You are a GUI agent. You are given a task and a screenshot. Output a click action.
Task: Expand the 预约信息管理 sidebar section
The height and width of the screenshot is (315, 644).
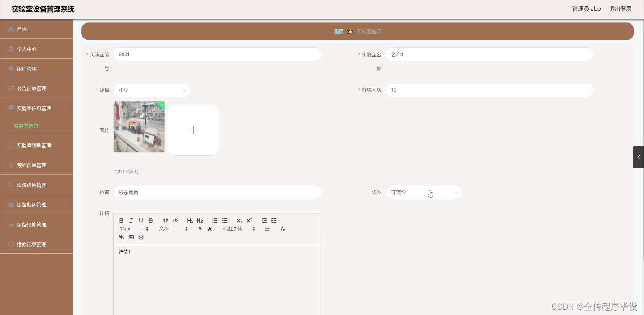36,165
